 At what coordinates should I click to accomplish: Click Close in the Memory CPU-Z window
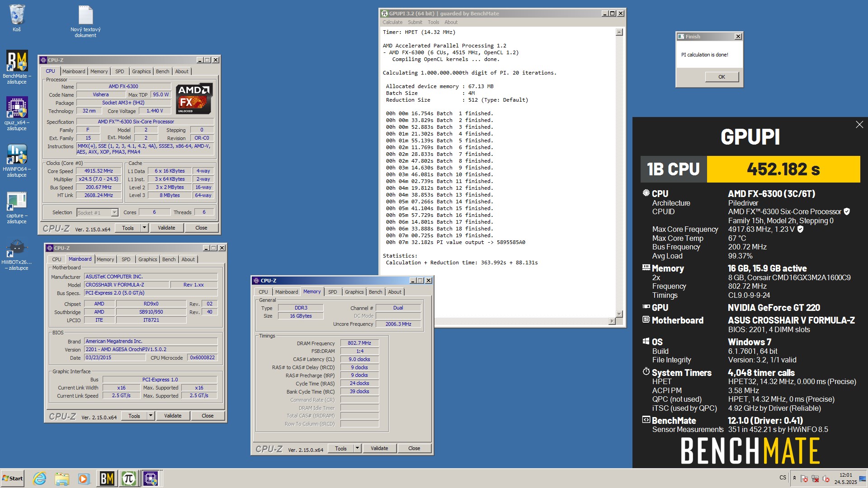click(414, 448)
